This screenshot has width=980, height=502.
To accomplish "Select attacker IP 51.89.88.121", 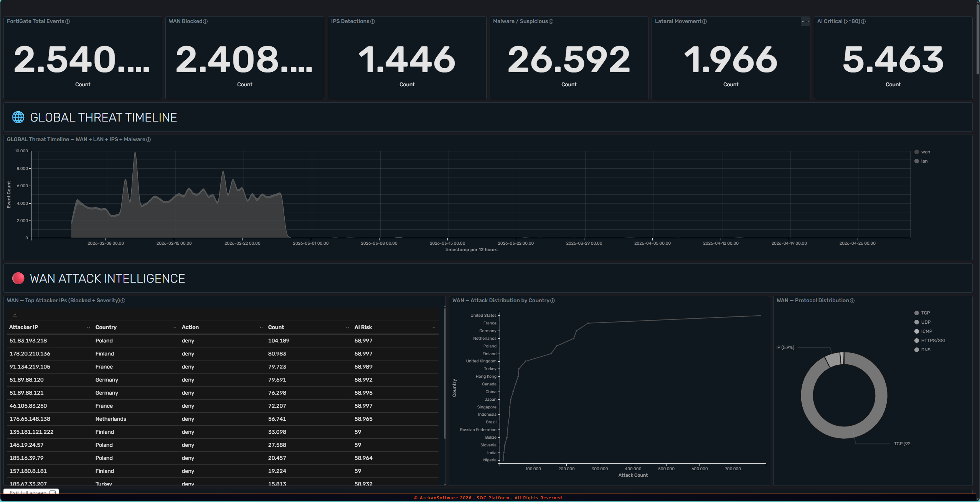I will tap(26, 393).
